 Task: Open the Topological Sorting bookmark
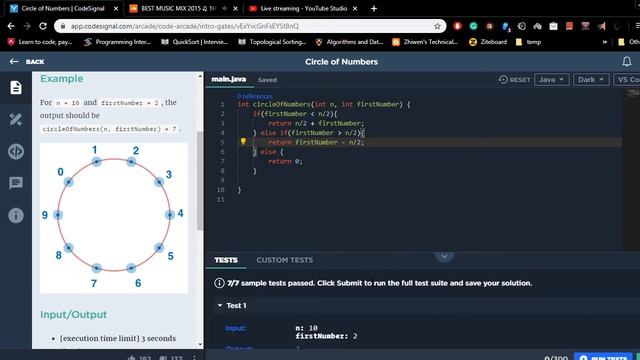click(272, 42)
